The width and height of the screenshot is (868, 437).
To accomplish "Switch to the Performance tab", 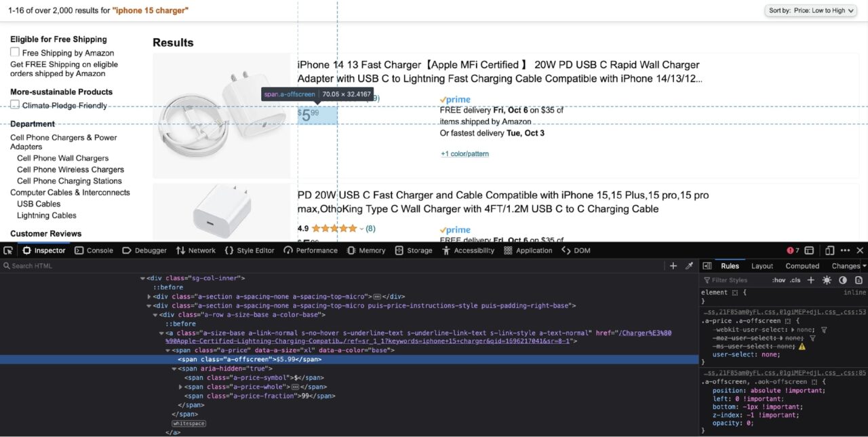I will pos(311,250).
